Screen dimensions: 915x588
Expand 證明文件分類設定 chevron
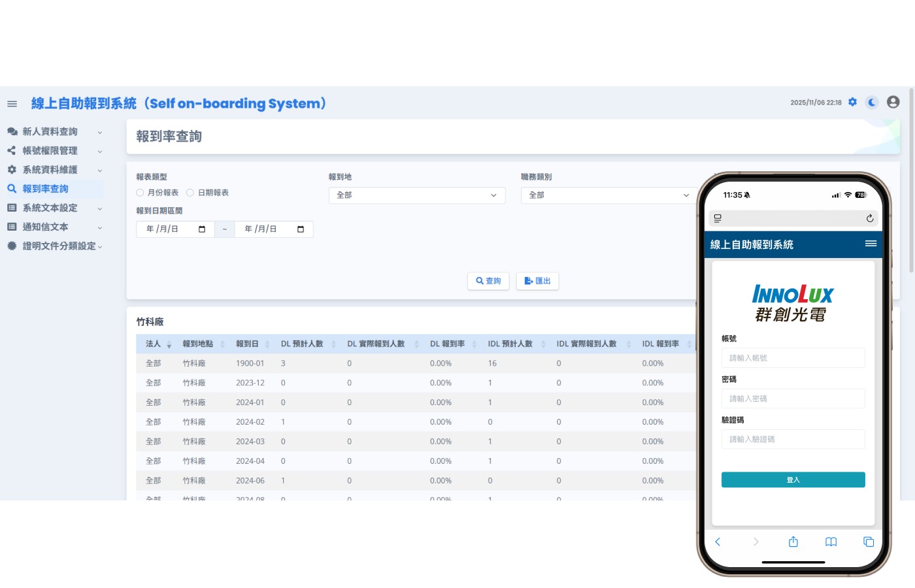(99, 246)
